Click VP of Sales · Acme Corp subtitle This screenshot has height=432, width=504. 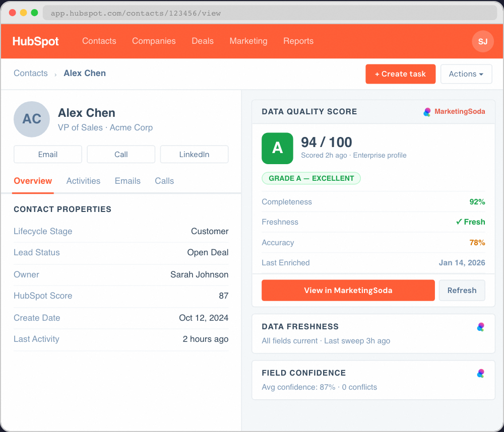(105, 127)
